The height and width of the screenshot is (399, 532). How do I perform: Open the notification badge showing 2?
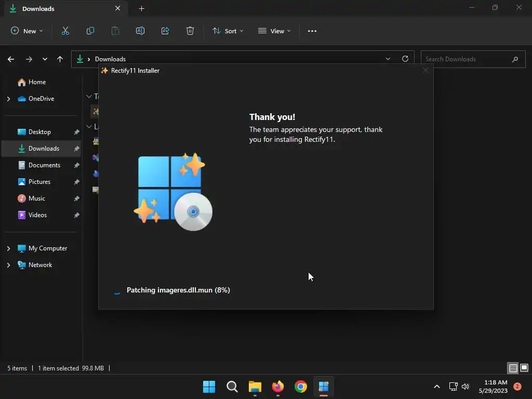pyautogui.click(x=517, y=387)
